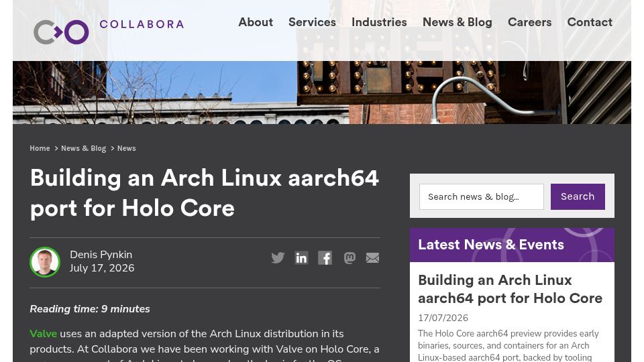
Task: Open the Industries menu
Action: coord(379,22)
